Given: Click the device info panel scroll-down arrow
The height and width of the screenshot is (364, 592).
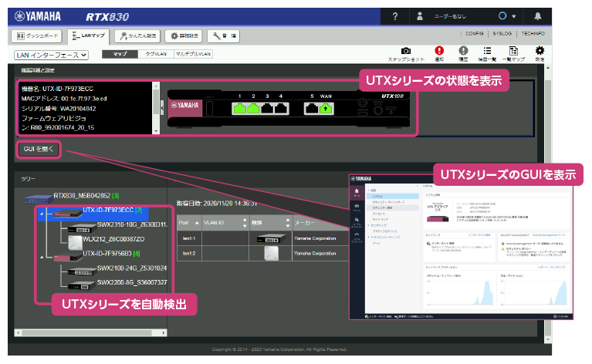Looking at the screenshot, I should click(x=156, y=131).
